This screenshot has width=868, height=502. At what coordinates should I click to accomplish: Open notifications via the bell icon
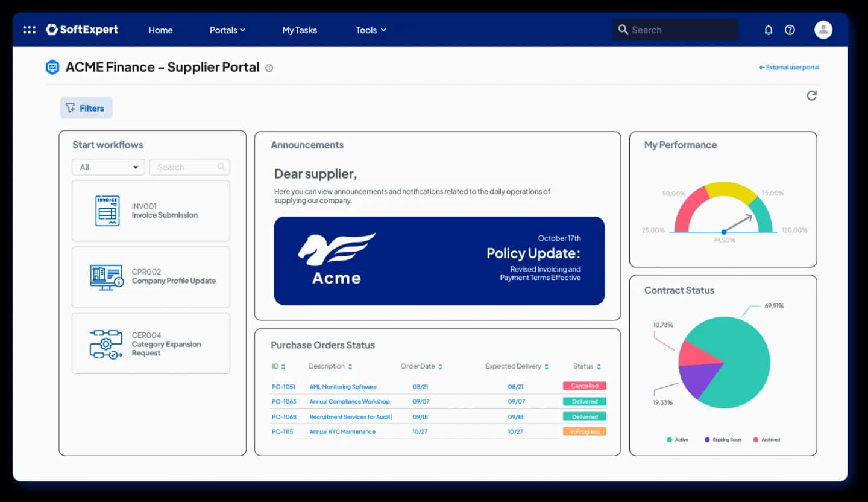(769, 29)
